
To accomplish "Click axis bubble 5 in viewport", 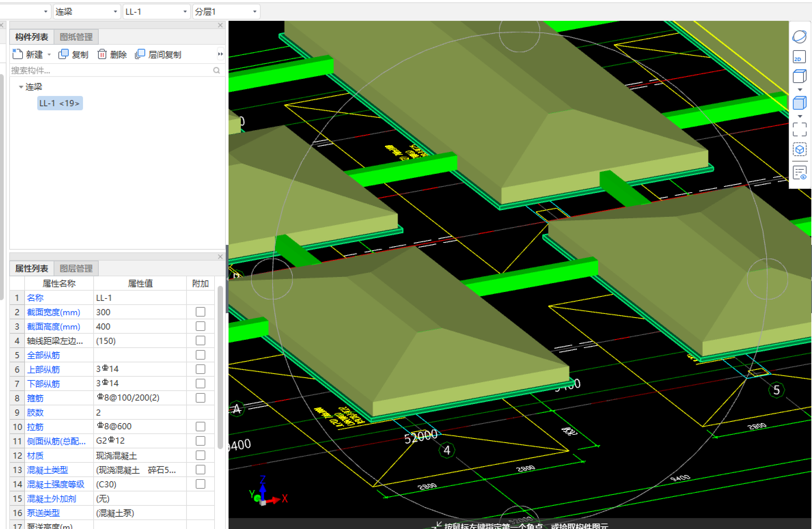I will coord(776,390).
